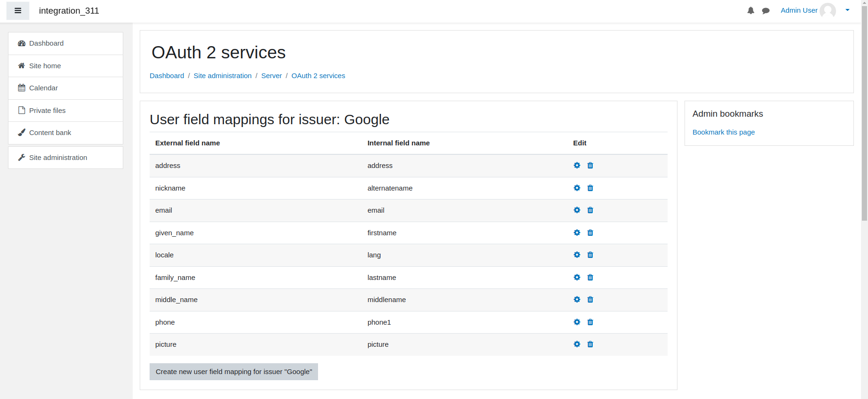The width and height of the screenshot is (868, 399).
Task: Edit the nickname mapping gear icon
Action: [x=577, y=188]
